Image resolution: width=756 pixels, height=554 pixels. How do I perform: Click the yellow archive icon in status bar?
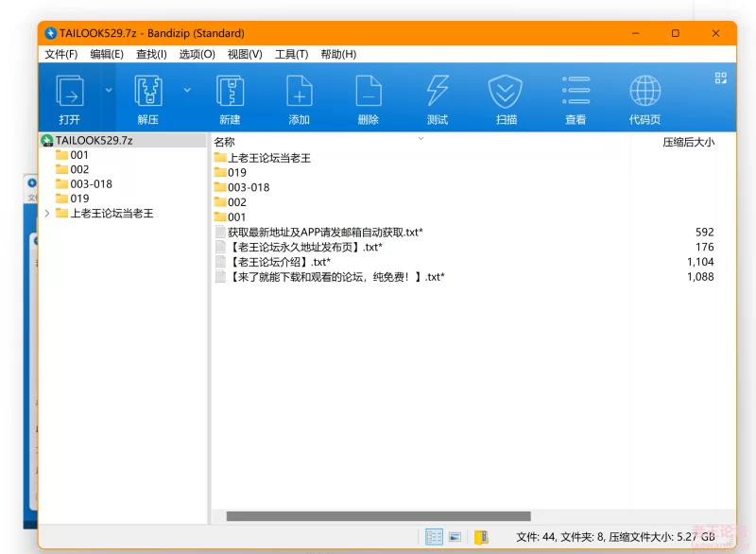point(481,537)
